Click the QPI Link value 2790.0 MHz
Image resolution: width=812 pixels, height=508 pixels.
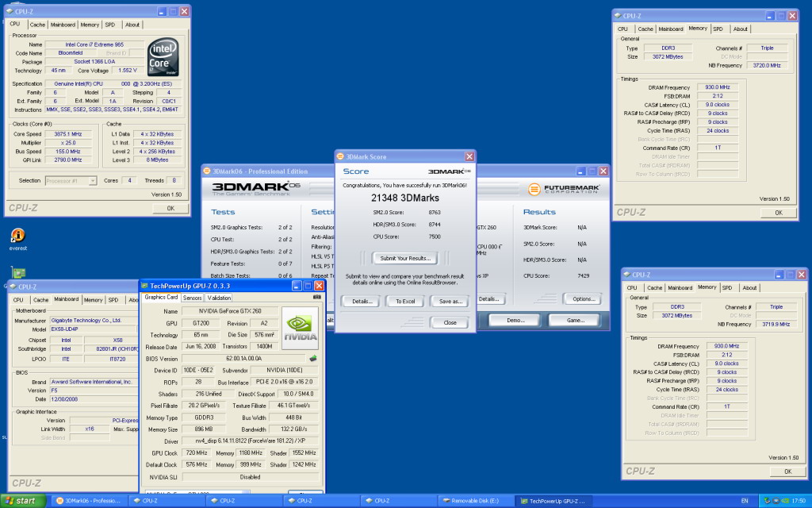pyautogui.click(x=68, y=160)
